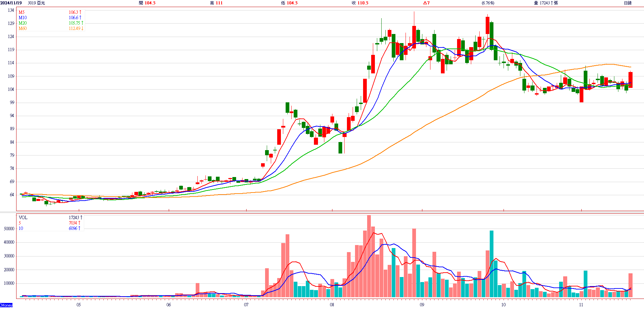Click the 量 17243 張 volume readout

[x=546, y=3]
